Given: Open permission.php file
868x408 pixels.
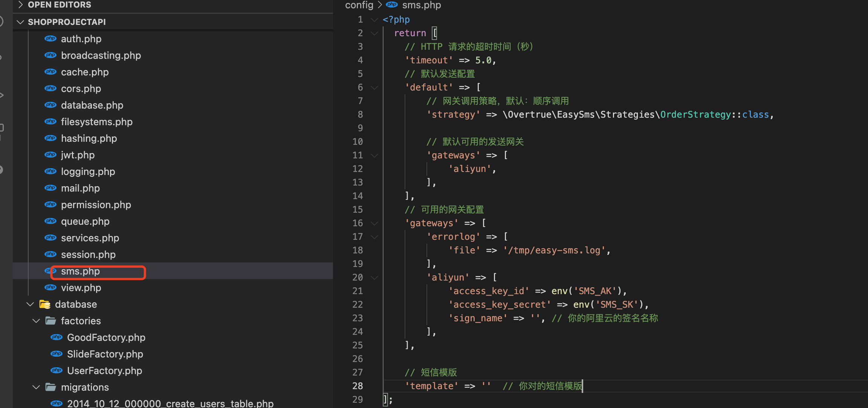Looking at the screenshot, I should coord(96,205).
